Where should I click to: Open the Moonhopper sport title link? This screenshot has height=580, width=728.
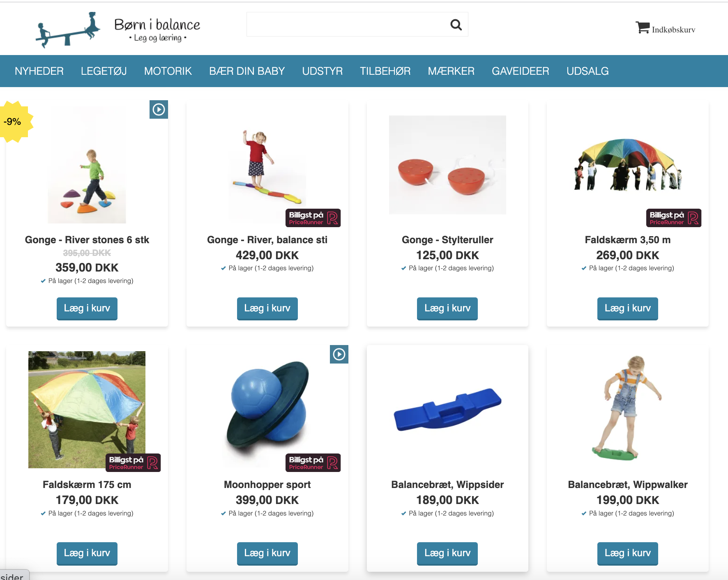[x=267, y=485]
